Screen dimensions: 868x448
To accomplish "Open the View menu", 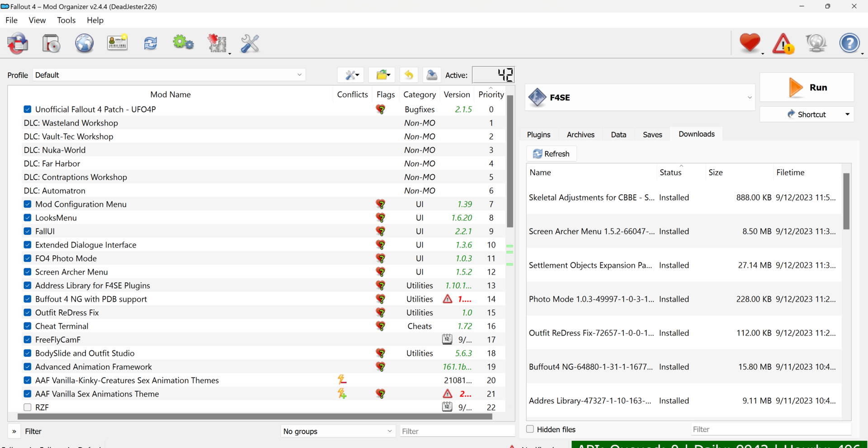I will coord(37,20).
